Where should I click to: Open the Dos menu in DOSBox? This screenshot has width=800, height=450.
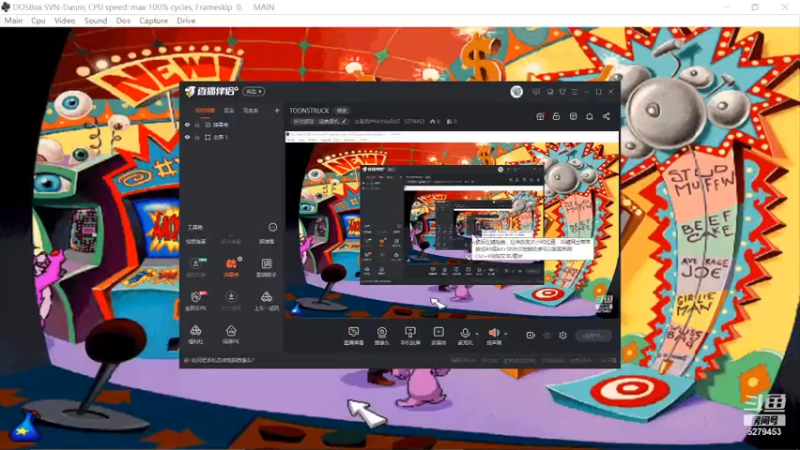[x=123, y=20]
